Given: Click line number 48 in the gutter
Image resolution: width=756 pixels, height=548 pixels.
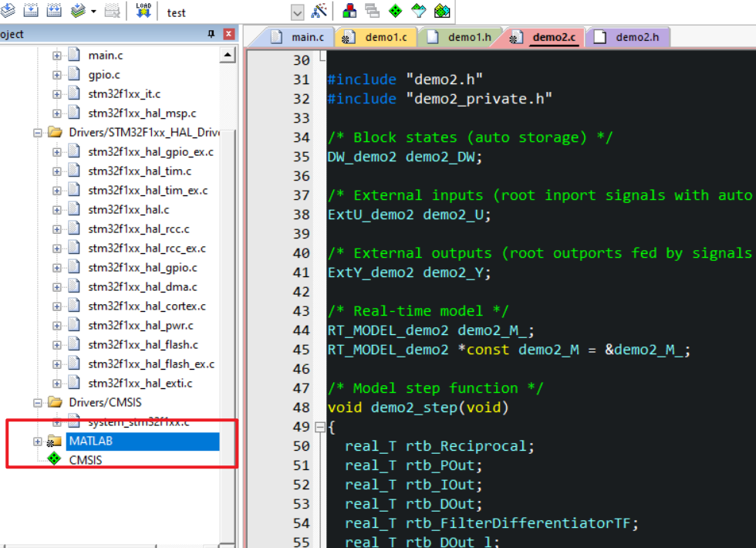Looking at the screenshot, I should [302, 408].
